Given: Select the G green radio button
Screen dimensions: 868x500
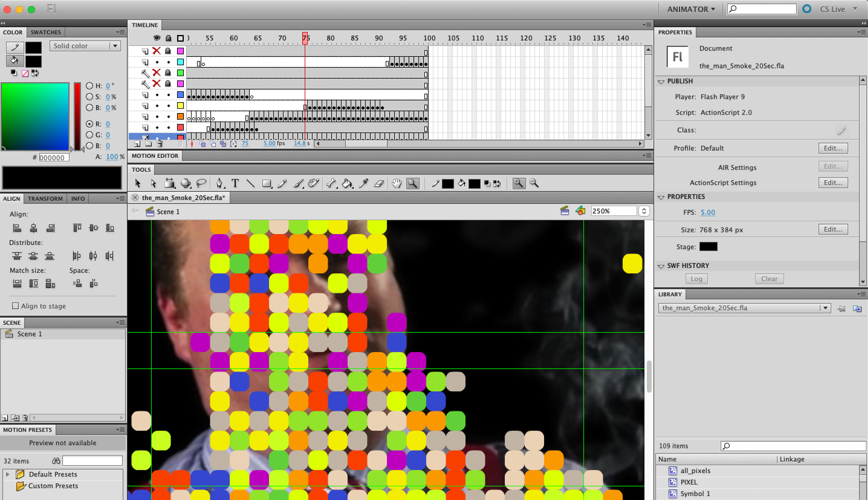Looking at the screenshot, I should [x=89, y=135].
